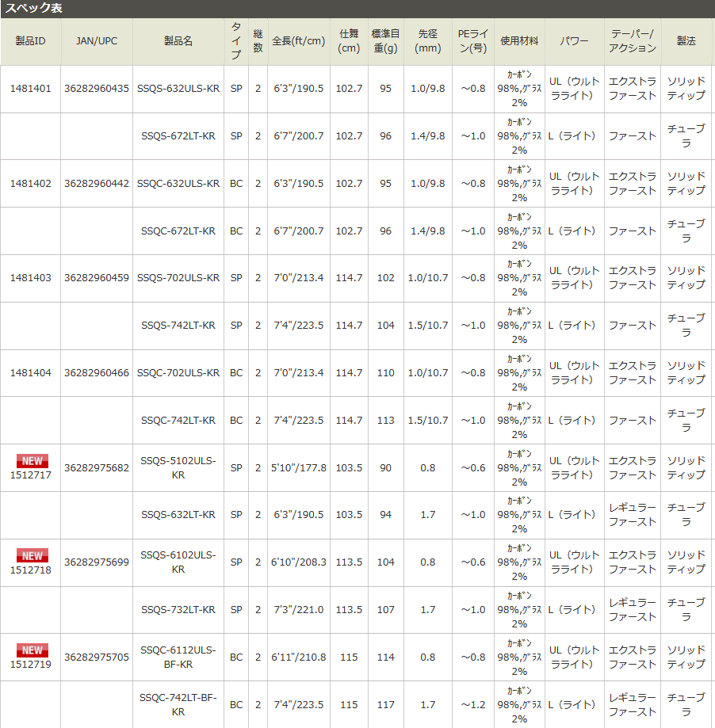This screenshot has height=728, width=715.
Task: Click the NEW badge above product ID 1512717
Action: [x=32, y=461]
